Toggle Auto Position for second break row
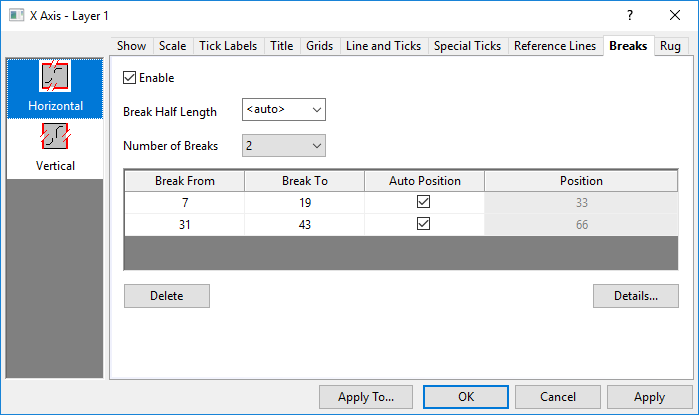 (423, 225)
